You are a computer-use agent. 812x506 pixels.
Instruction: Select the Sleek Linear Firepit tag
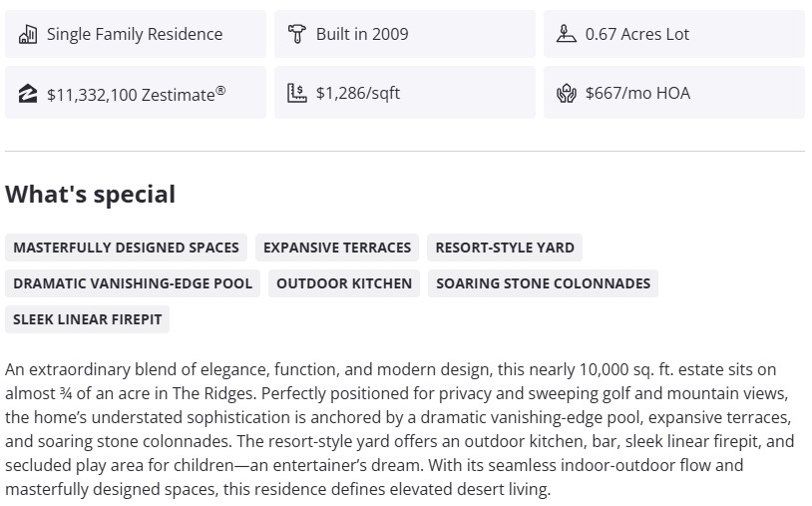pos(88,319)
